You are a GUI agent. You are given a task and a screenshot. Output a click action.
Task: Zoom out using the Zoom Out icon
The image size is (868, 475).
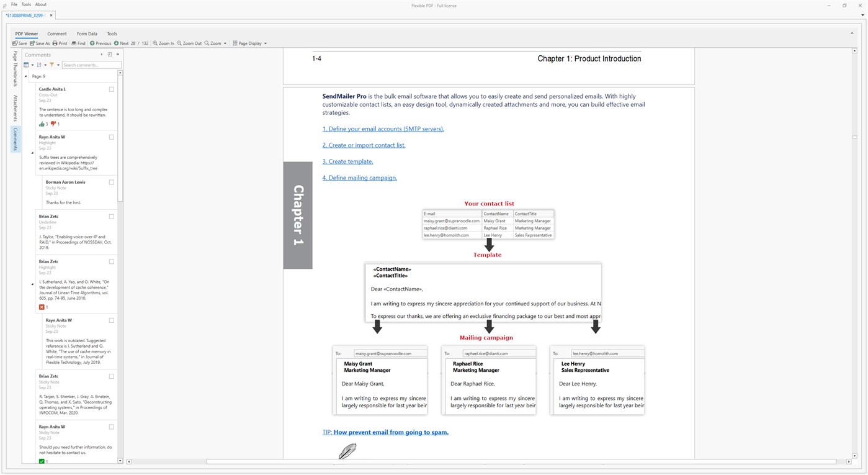(x=188, y=43)
